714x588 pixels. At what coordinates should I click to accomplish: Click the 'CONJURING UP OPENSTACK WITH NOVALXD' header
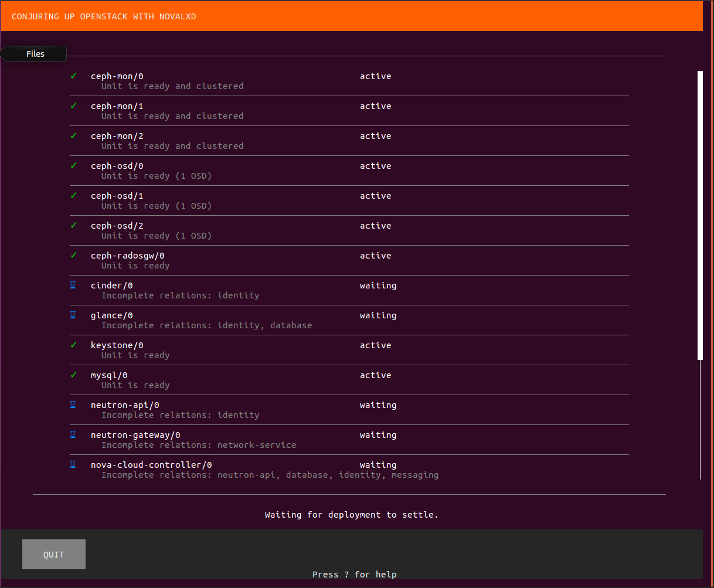pos(104,16)
